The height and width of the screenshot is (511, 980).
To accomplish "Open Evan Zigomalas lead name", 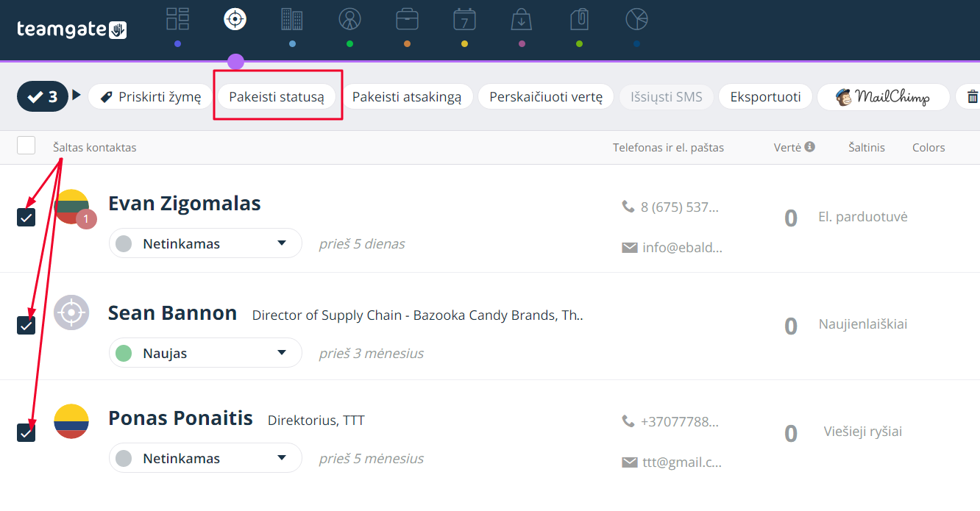I will click(185, 203).
